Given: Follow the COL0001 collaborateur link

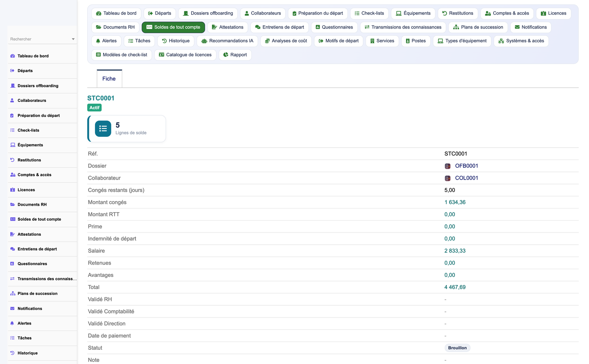Looking at the screenshot, I should [467, 178].
